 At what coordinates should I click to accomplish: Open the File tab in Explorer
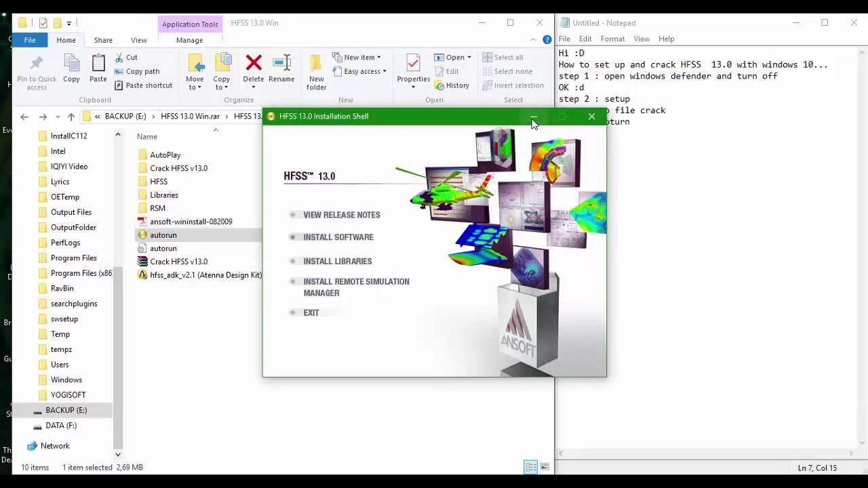click(x=30, y=40)
